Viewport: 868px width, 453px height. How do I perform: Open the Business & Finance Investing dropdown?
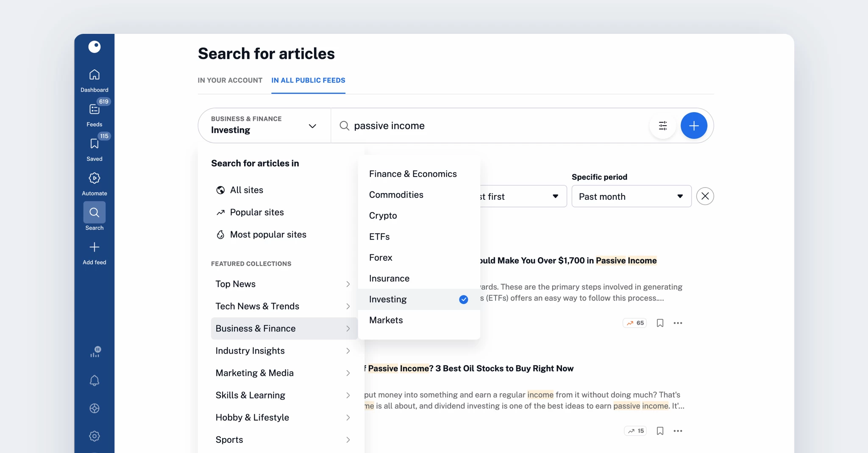264,126
